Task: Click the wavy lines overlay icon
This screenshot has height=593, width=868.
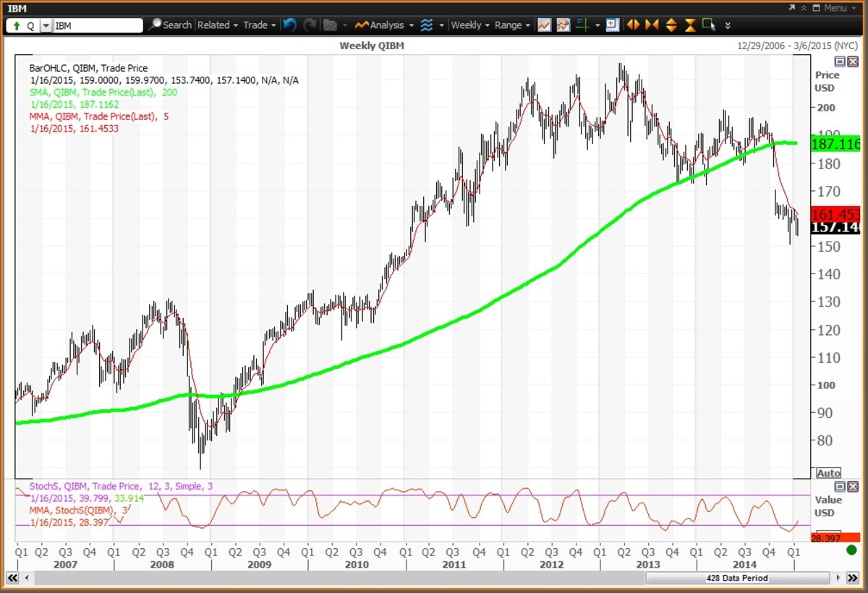Action: coord(427,25)
